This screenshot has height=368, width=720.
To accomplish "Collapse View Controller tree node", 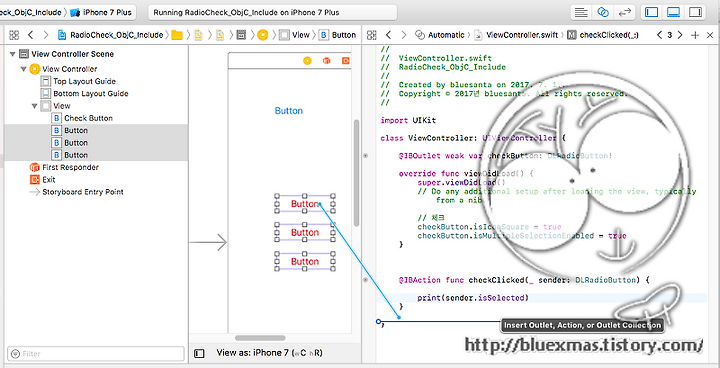I will 23,69.
